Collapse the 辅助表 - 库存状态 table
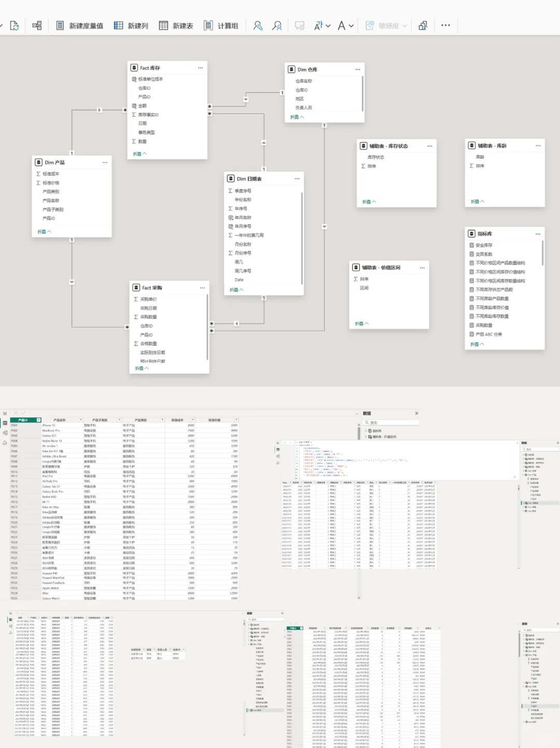Screen dimensions: 560x748 pyautogui.click(x=369, y=202)
